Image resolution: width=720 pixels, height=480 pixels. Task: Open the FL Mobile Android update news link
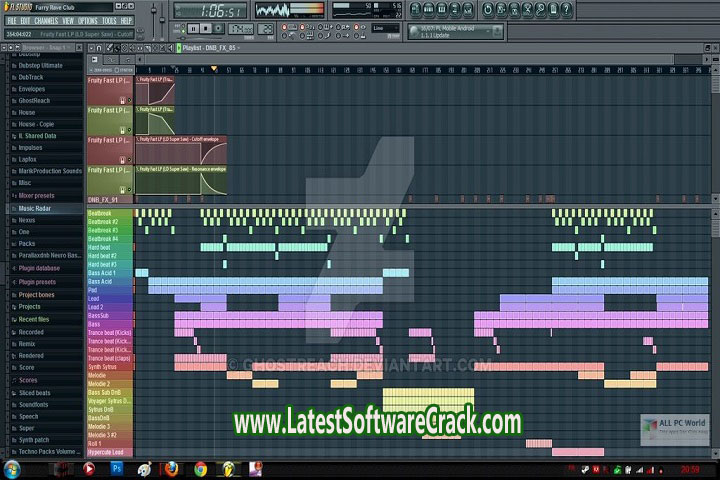(x=448, y=32)
